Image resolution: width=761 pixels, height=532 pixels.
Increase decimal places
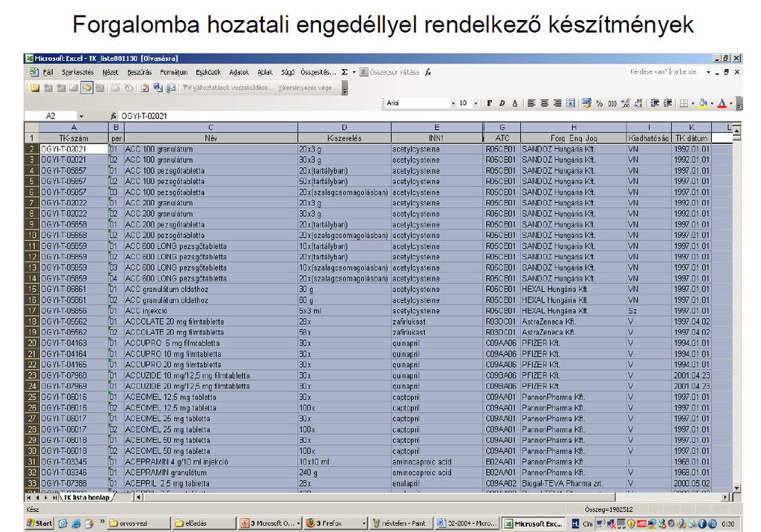click(x=625, y=103)
